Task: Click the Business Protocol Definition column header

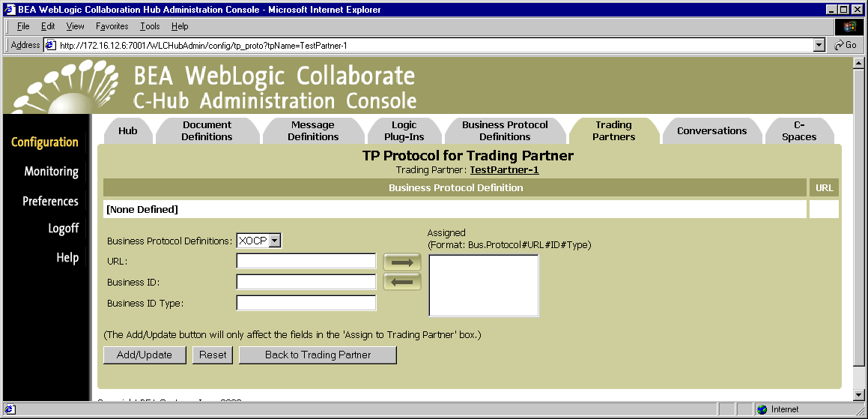Action: pos(455,187)
